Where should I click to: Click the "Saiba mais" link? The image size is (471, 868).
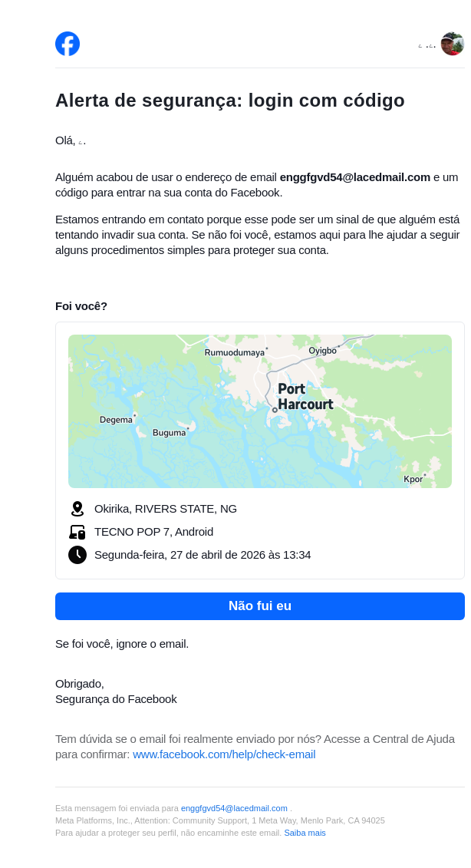(x=305, y=833)
